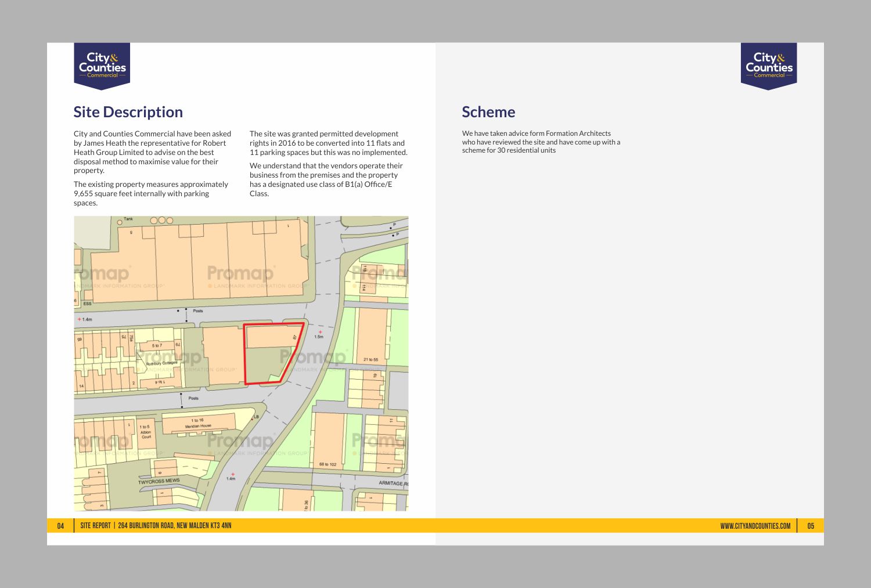
Task: Click the '68 to 102' building label
Action: [327, 464]
